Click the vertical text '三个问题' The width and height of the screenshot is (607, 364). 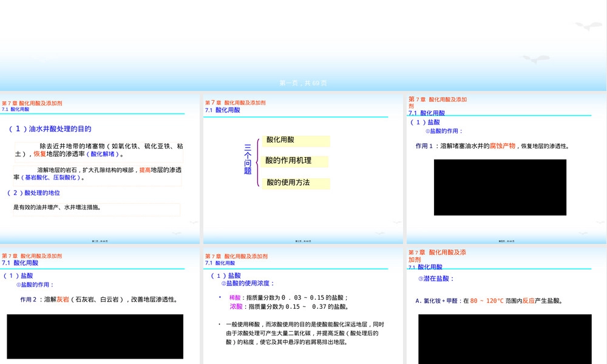[248, 159]
